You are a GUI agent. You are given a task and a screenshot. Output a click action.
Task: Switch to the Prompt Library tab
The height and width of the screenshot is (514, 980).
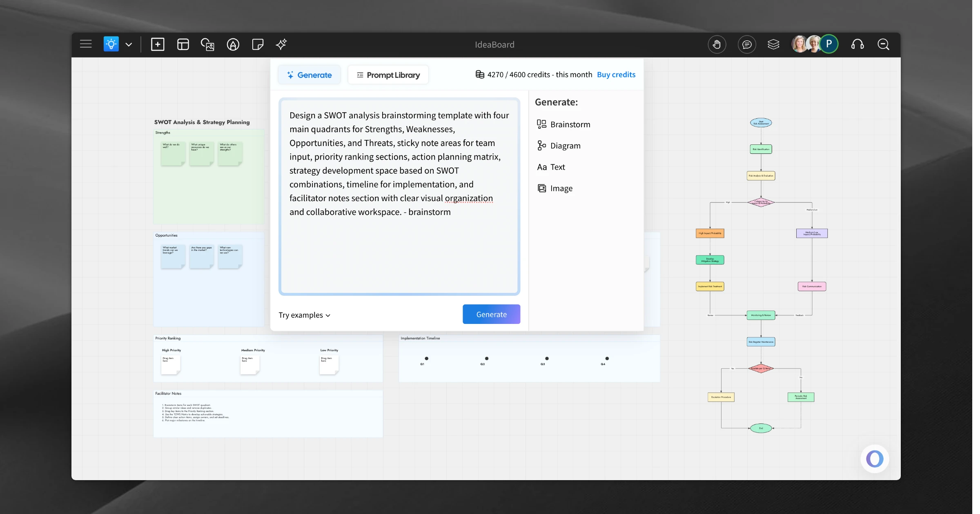click(388, 75)
